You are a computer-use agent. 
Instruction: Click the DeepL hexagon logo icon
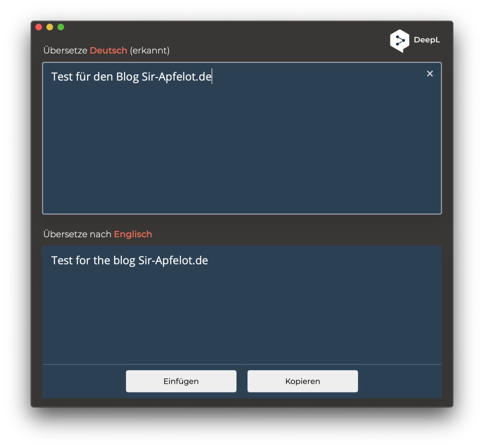pos(400,41)
